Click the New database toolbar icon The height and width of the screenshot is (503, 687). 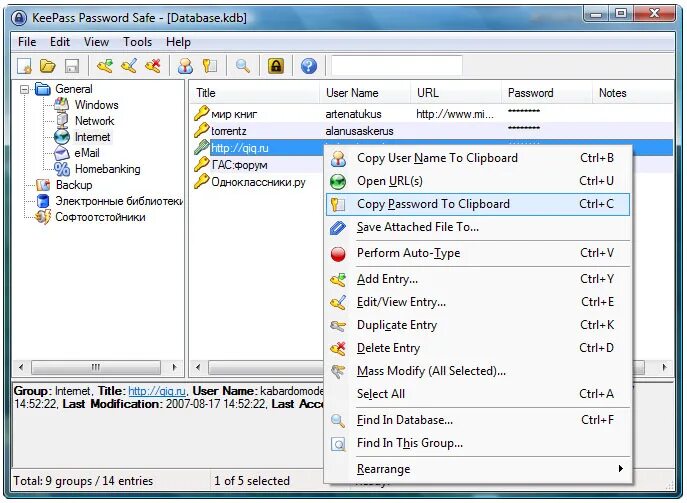coord(24,66)
